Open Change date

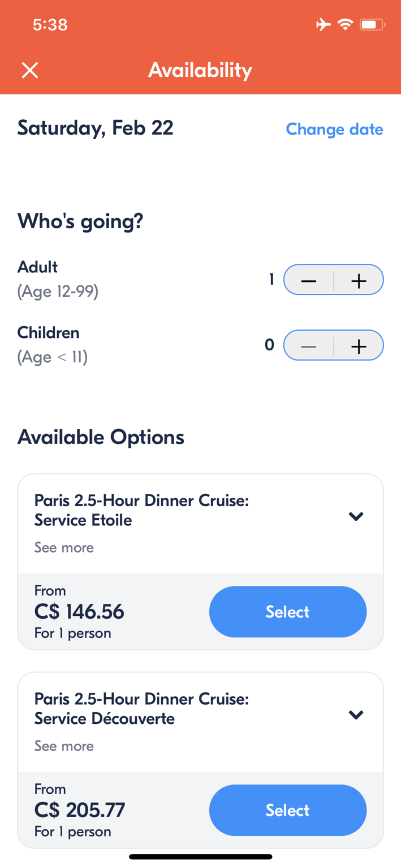(334, 129)
